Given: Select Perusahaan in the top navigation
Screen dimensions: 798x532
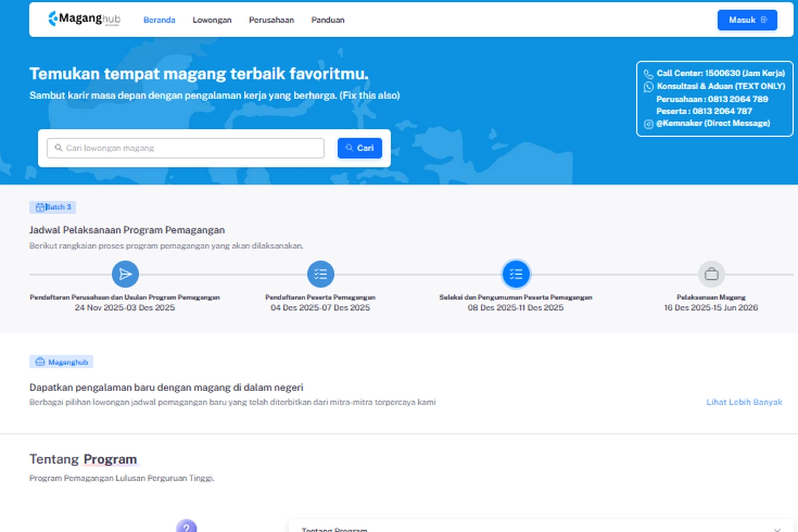Looking at the screenshot, I should 271,20.
